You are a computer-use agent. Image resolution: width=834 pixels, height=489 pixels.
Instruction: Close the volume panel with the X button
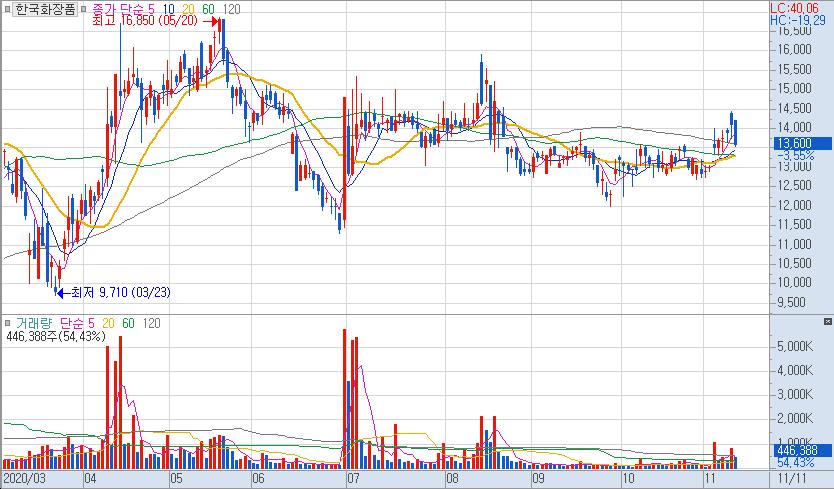828,321
